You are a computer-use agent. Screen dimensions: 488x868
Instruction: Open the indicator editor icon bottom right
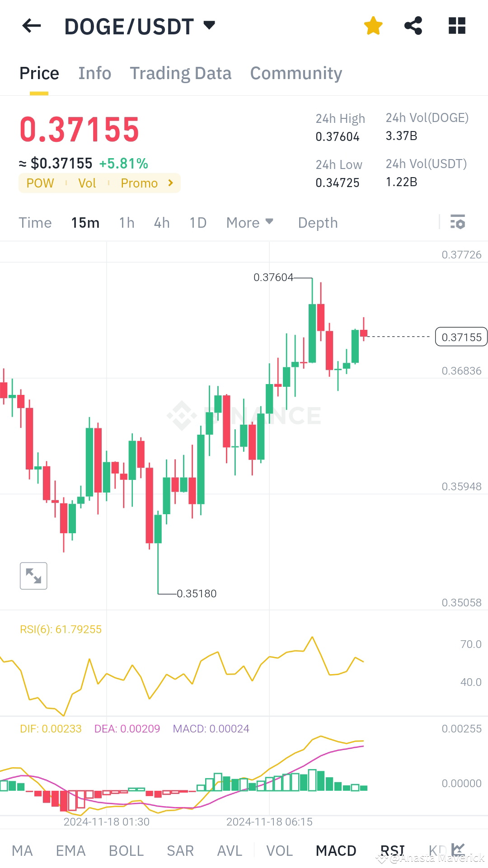coord(458,849)
